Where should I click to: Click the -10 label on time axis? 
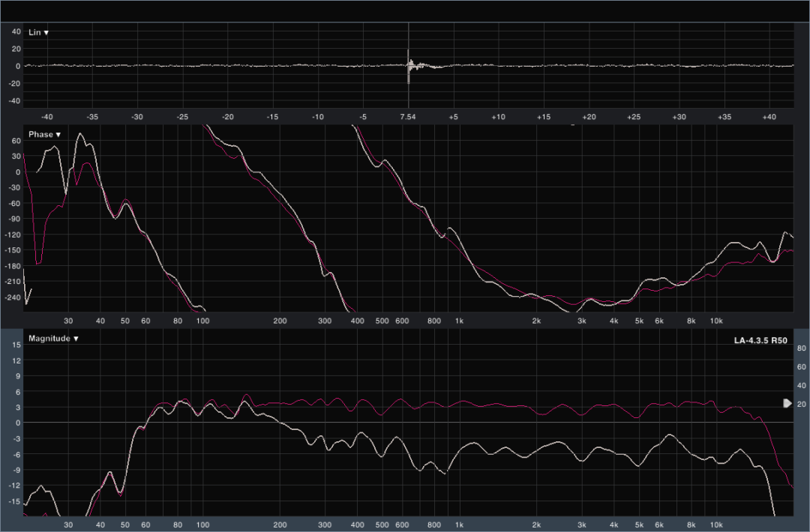click(x=318, y=117)
